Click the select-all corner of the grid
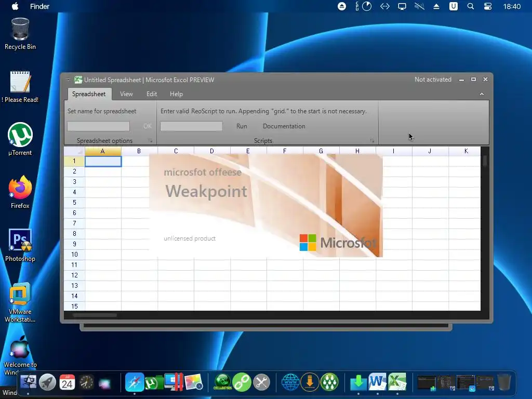Image resolution: width=532 pixels, height=399 pixels. click(x=74, y=151)
